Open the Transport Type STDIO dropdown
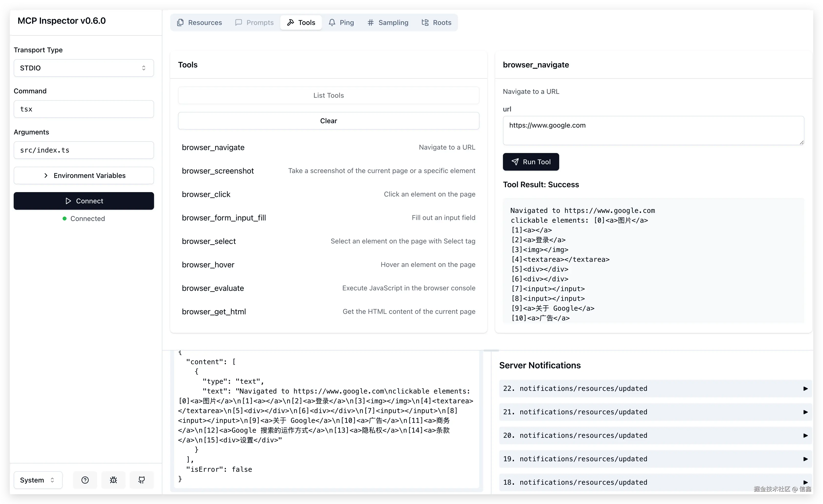The image size is (823, 504). point(84,68)
